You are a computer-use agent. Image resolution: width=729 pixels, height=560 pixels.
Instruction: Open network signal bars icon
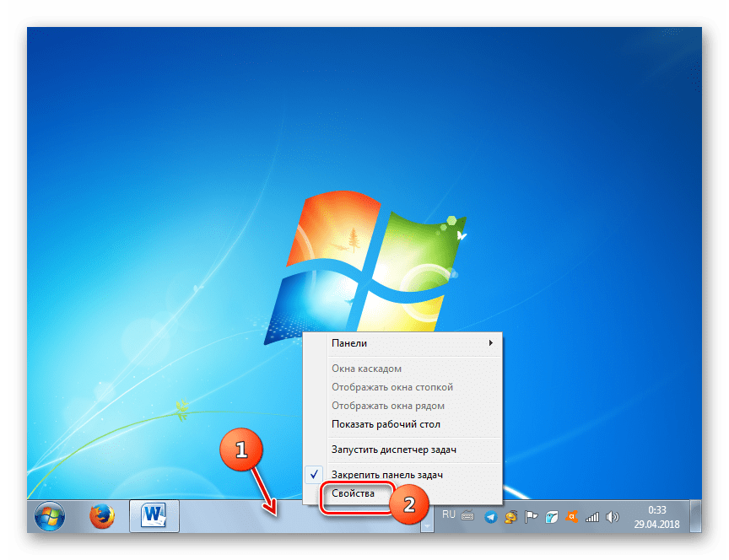[591, 517]
